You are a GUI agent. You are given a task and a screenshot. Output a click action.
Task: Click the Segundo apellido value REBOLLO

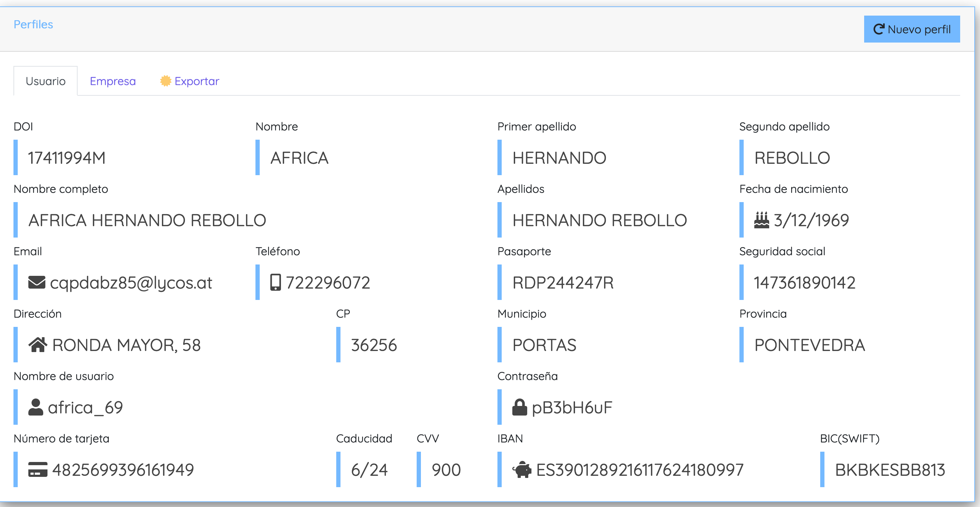pos(792,157)
